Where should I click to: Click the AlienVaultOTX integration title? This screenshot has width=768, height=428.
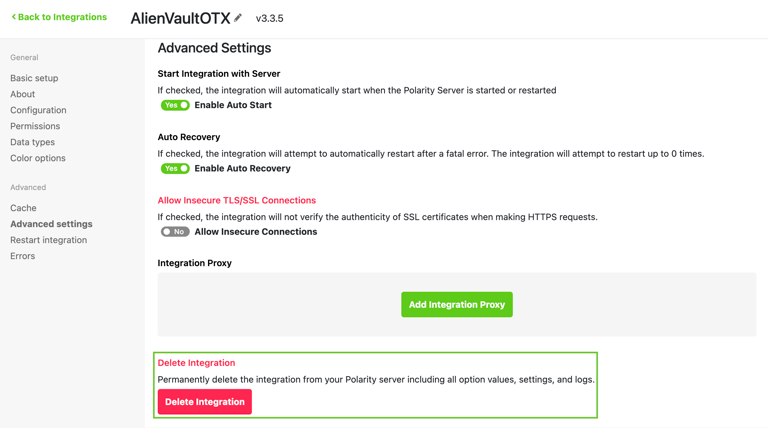tap(180, 18)
